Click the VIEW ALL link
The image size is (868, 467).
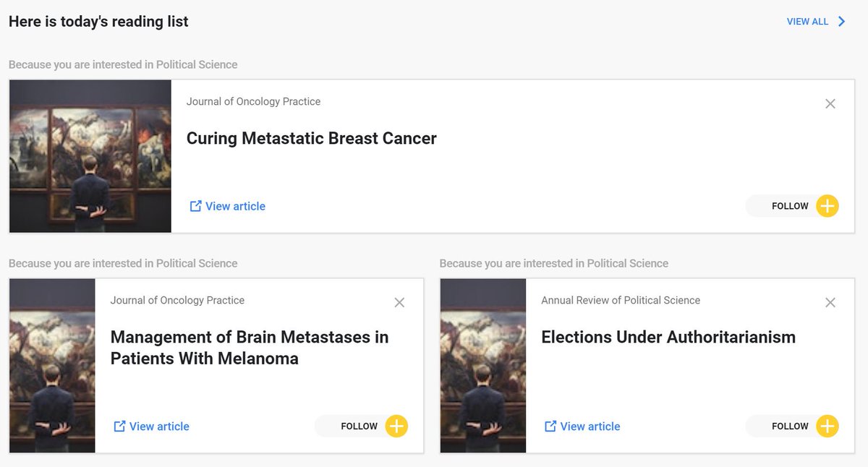pyautogui.click(x=807, y=22)
